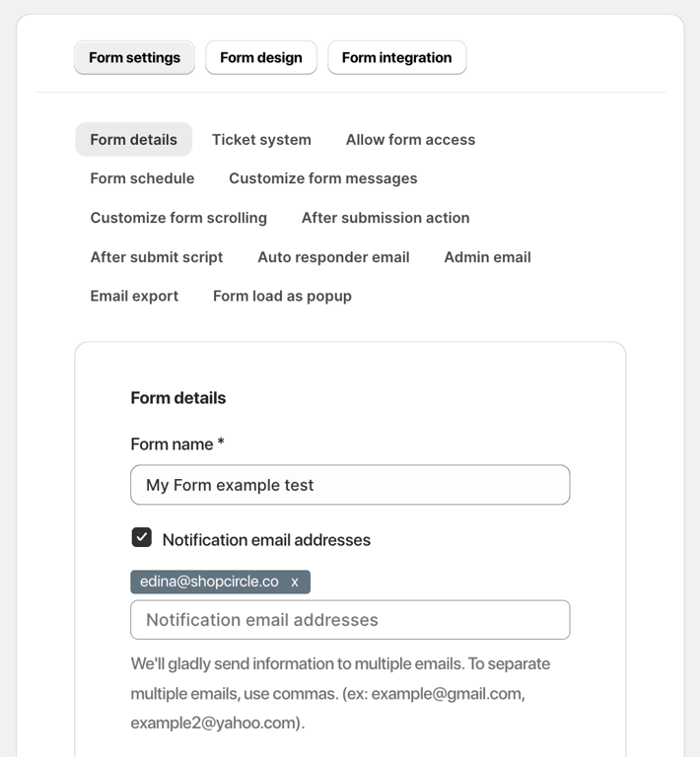Select the Form settings tab

point(134,57)
